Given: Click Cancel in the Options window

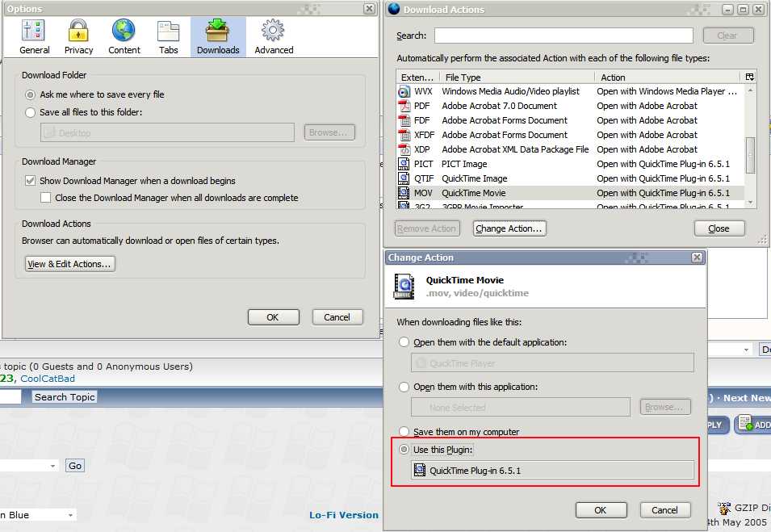Looking at the screenshot, I should pos(337,317).
